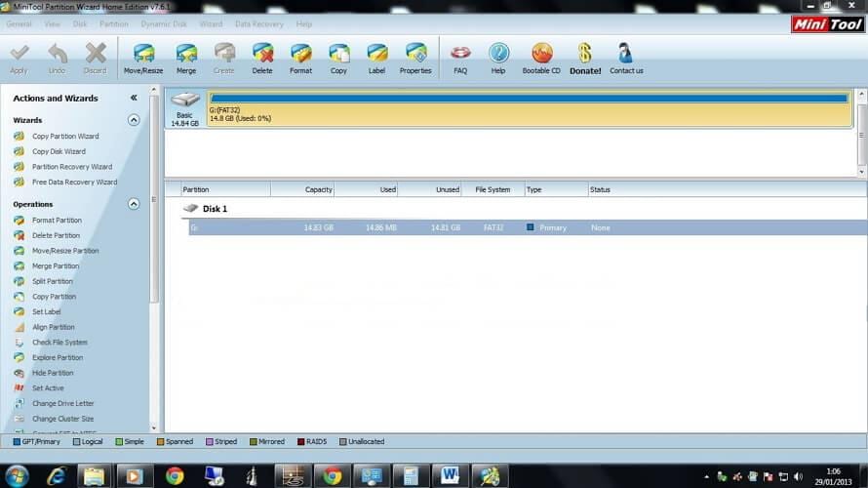Sort by File System column header
868x488 pixels.
[x=493, y=189]
